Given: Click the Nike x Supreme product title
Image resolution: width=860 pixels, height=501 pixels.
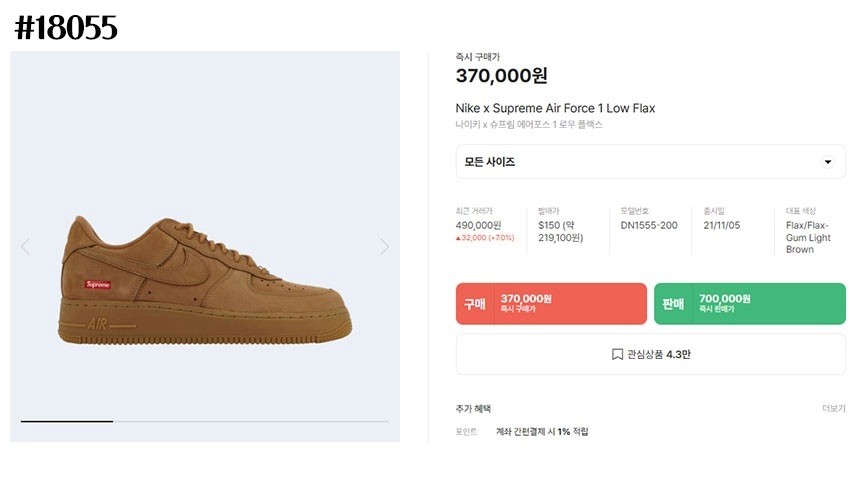Looking at the screenshot, I should tap(555, 108).
